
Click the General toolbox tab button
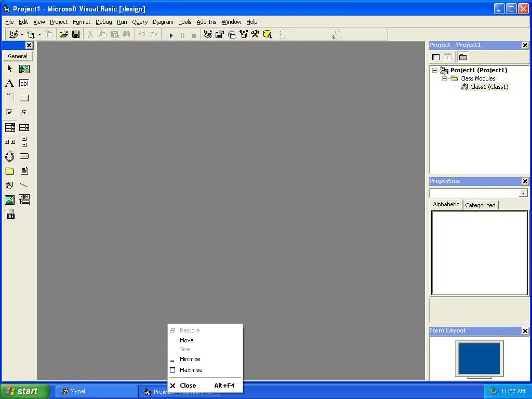pos(18,56)
